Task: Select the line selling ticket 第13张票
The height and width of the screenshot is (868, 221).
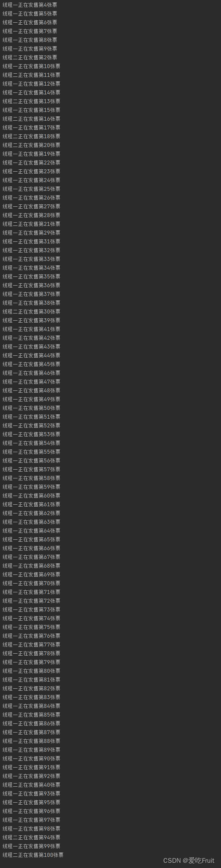Action: tap(31, 101)
